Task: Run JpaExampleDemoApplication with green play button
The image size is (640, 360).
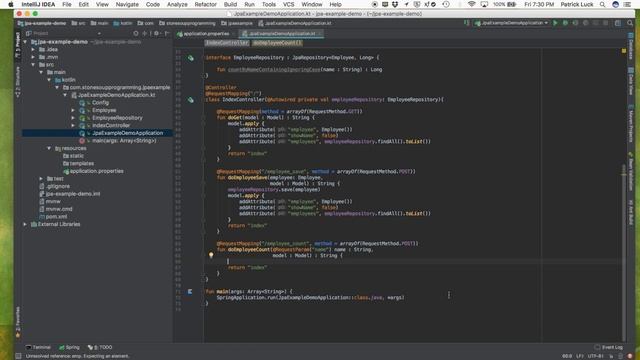Action: click(555, 23)
